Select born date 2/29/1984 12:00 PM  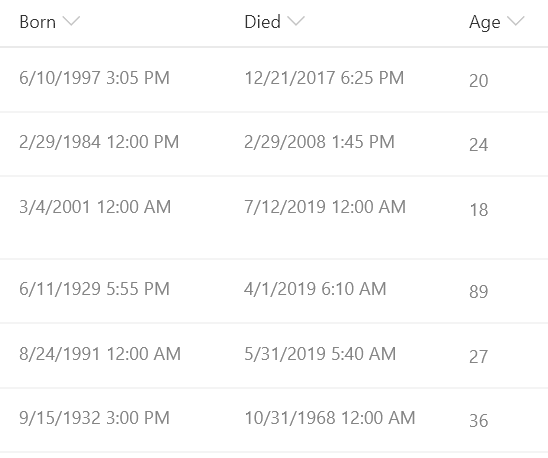pyautogui.click(x=99, y=142)
